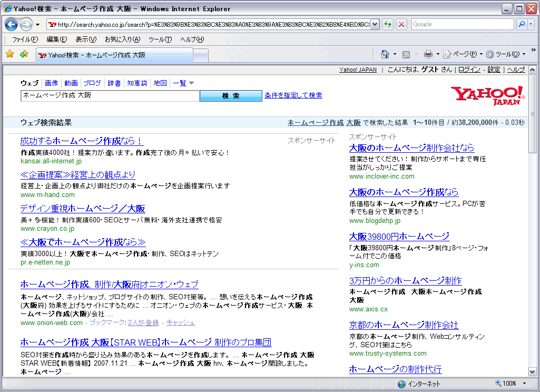Click the Add to Favorites icon
Viewport: 540px width, 392px height.
(24, 54)
